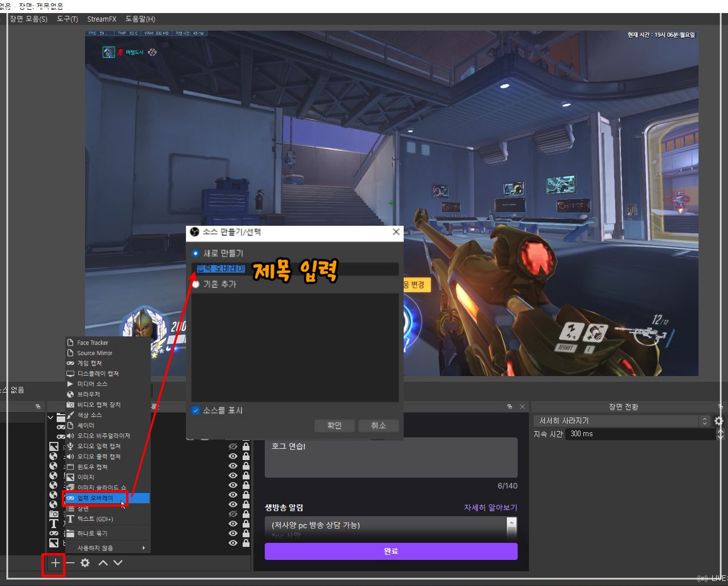Click the source name field in the dialog
This screenshot has height=586, width=728.
click(x=295, y=269)
